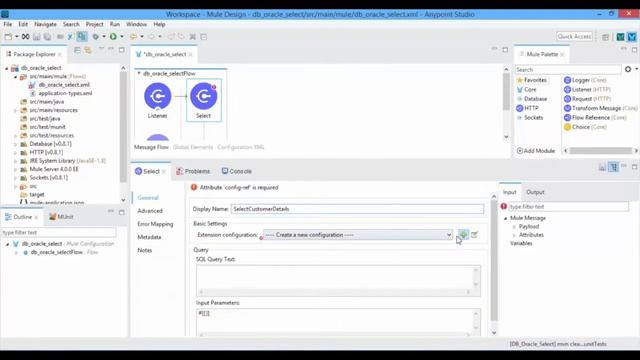Select application-types.xml in Package Explorer
640x360 pixels.
(61, 93)
